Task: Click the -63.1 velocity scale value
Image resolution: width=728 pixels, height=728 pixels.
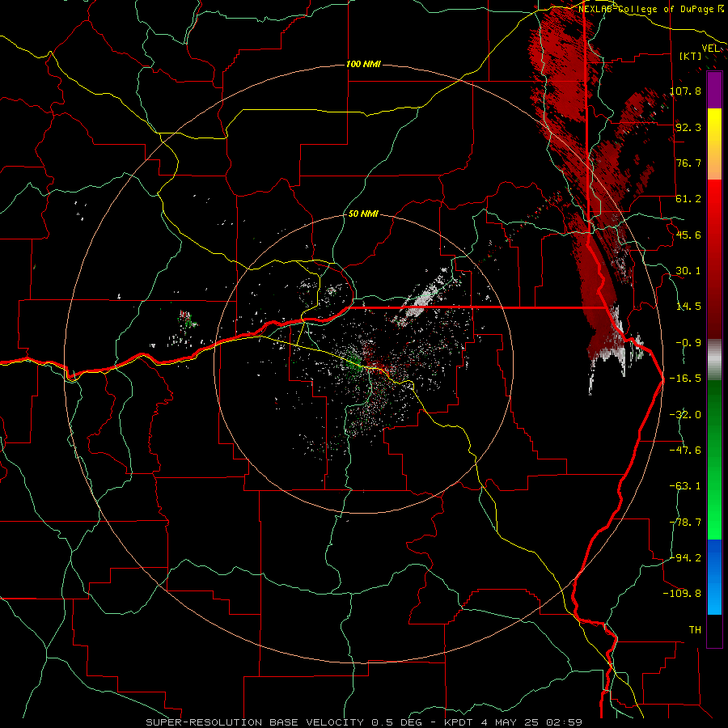Action: 685,485
